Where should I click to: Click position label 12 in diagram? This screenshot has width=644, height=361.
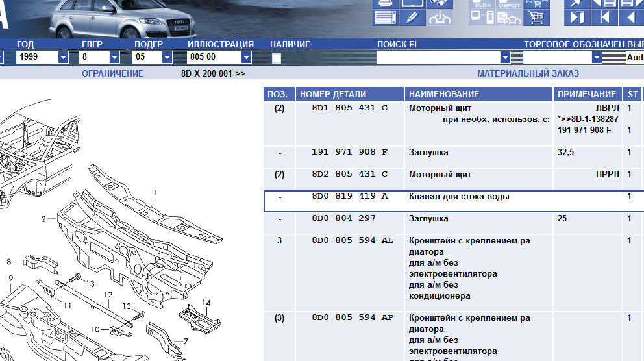[108, 295]
